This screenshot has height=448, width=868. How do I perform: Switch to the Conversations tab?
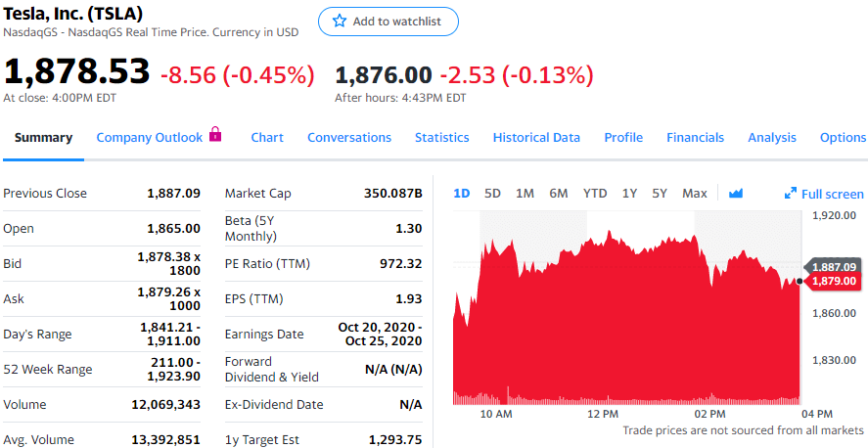349,138
